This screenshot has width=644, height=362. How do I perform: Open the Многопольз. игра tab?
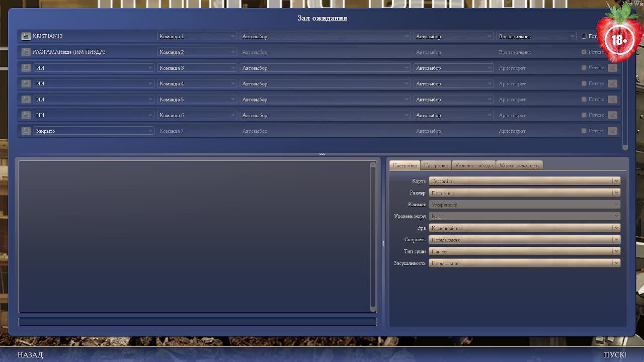point(519,165)
